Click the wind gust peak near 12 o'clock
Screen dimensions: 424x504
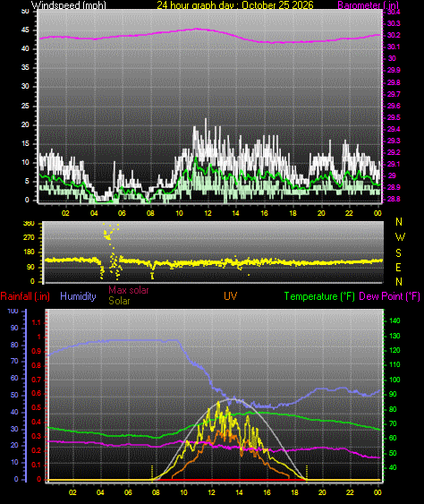pyautogui.click(x=206, y=120)
